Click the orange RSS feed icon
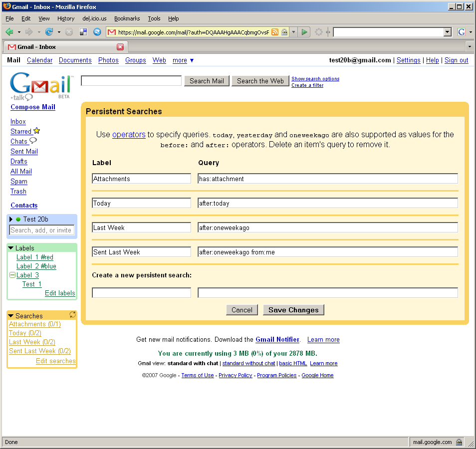476x449 pixels. (275, 32)
